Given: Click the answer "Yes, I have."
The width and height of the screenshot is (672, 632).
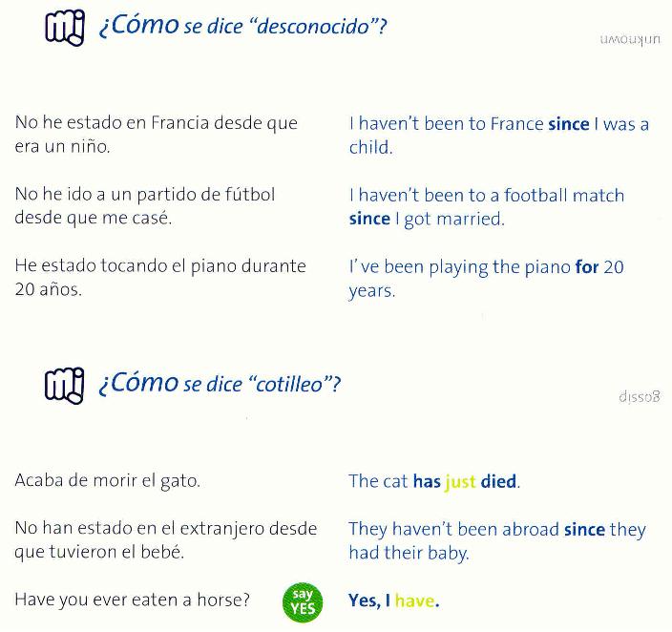Looking at the screenshot, I should coord(394,600).
